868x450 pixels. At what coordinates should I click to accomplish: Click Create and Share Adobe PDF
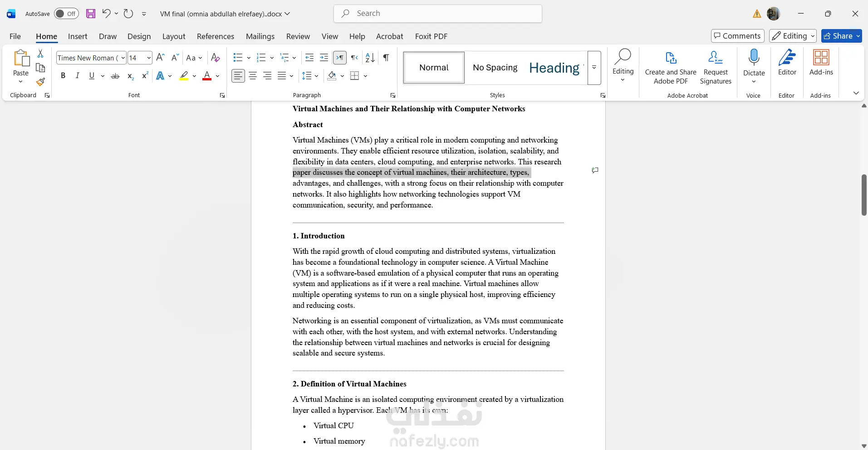click(671, 67)
